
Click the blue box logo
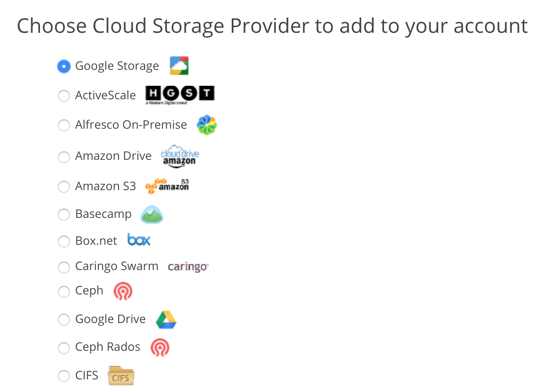(139, 241)
